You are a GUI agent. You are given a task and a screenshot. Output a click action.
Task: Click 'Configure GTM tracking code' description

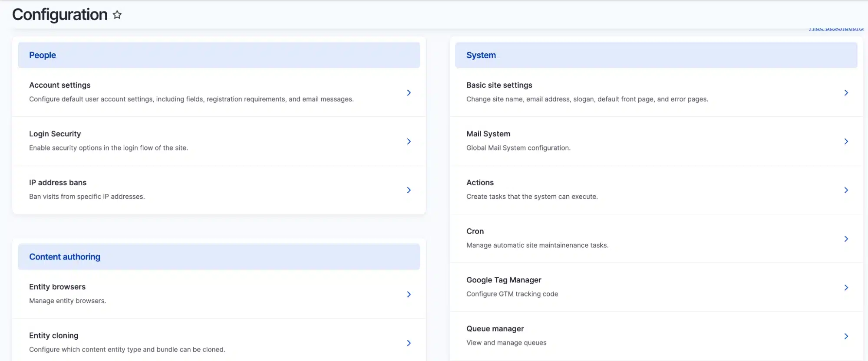512,294
